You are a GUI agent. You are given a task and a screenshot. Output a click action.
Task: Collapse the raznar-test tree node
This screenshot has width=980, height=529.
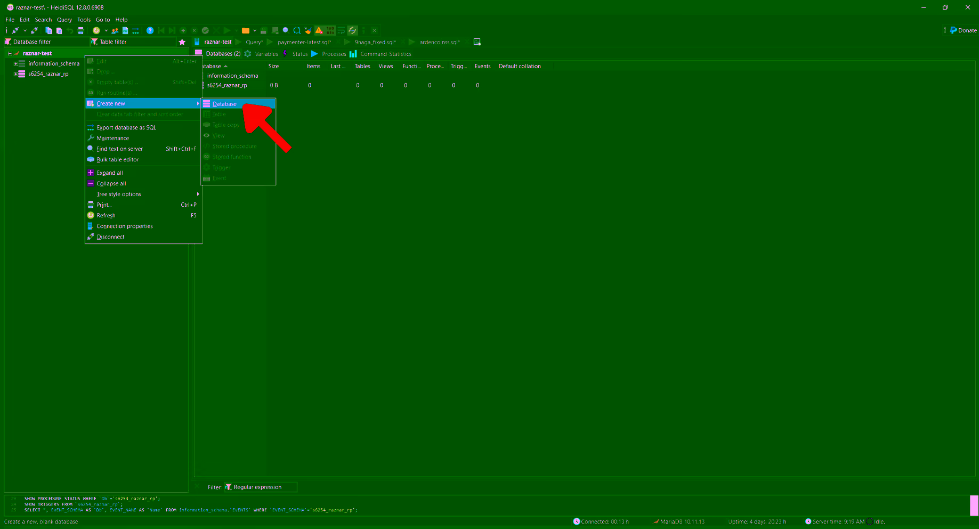(x=10, y=53)
